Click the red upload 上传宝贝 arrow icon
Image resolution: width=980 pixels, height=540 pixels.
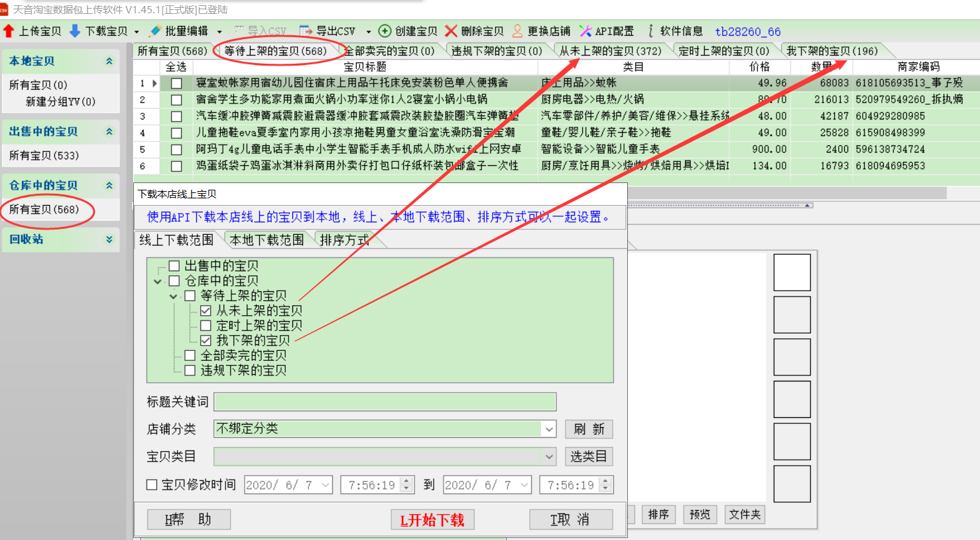9,31
